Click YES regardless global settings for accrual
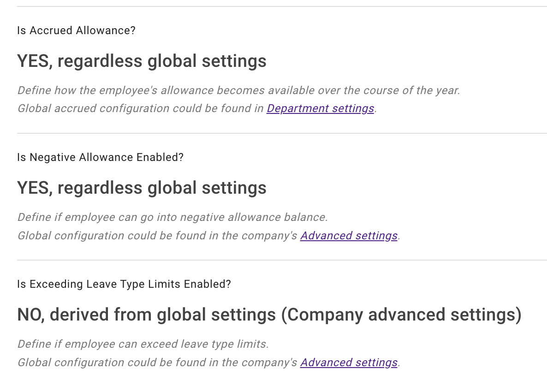 (142, 61)
